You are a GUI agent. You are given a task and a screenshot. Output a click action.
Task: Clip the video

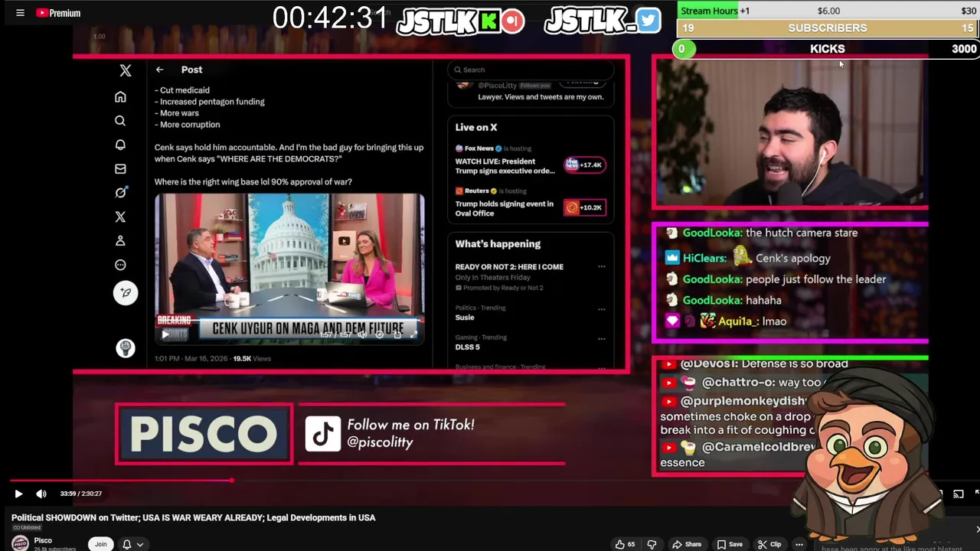pos(769,544)
